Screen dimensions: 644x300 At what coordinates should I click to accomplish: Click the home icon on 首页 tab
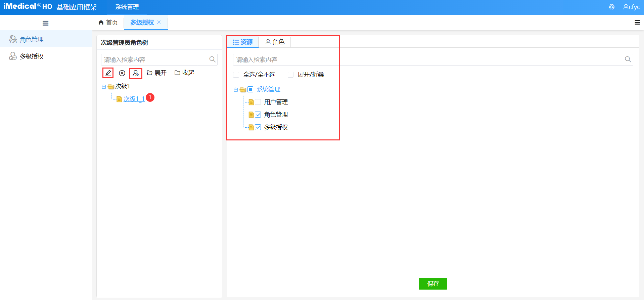(x=101, y=23)
